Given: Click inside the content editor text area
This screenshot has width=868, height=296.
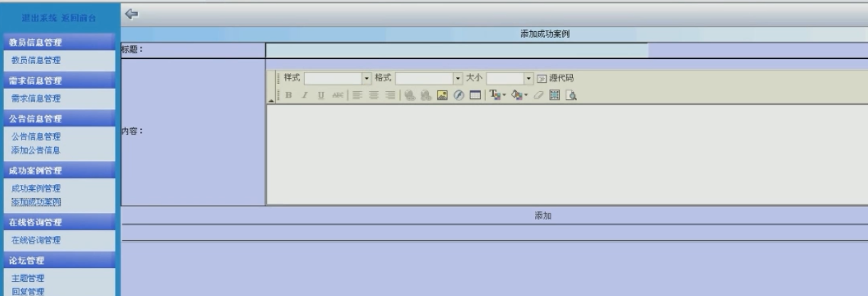Looking at the screenshot, I should click(566, 155).
